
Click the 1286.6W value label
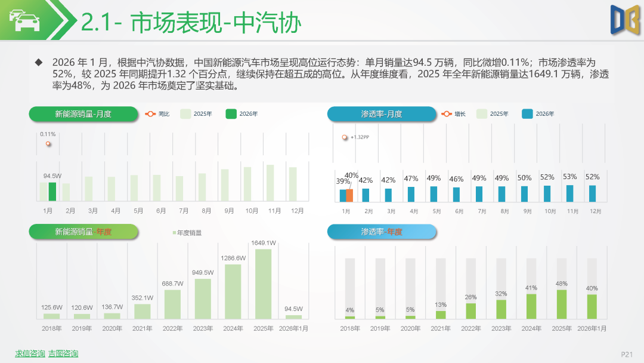point(233,258)
